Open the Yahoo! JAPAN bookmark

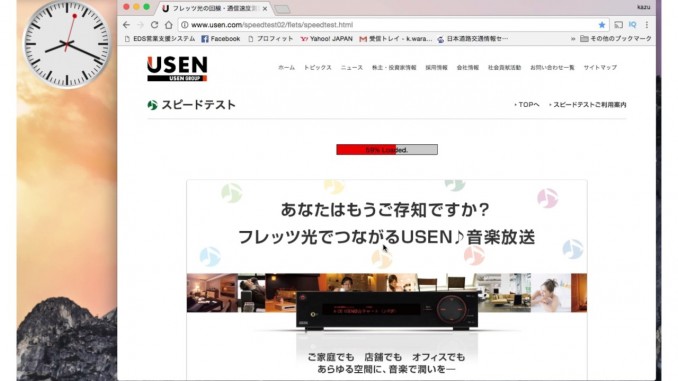point(326,39)
